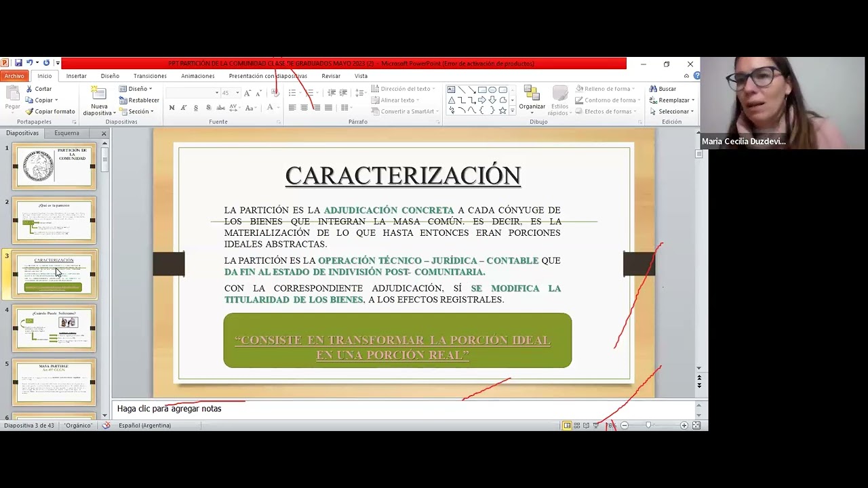Click the clear formatting eraser icon
The image size is (868, 488).
[275, 92]
